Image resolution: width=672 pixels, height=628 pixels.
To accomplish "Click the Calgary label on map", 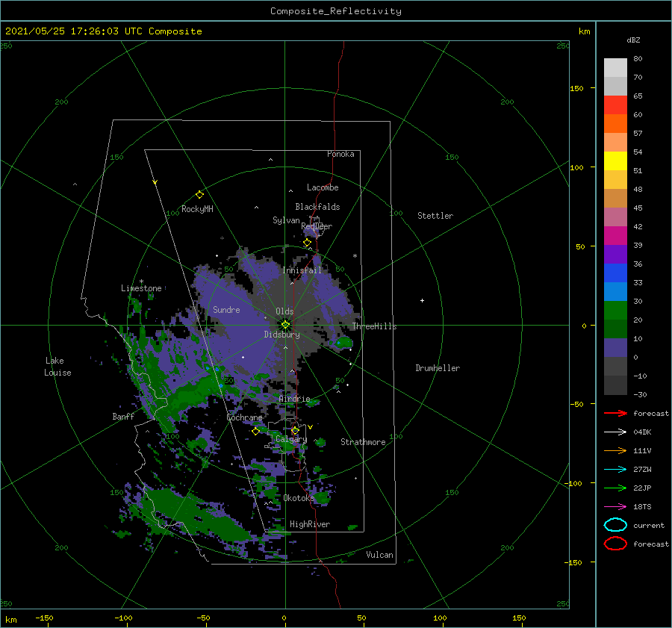I will (x=291, y=439).
